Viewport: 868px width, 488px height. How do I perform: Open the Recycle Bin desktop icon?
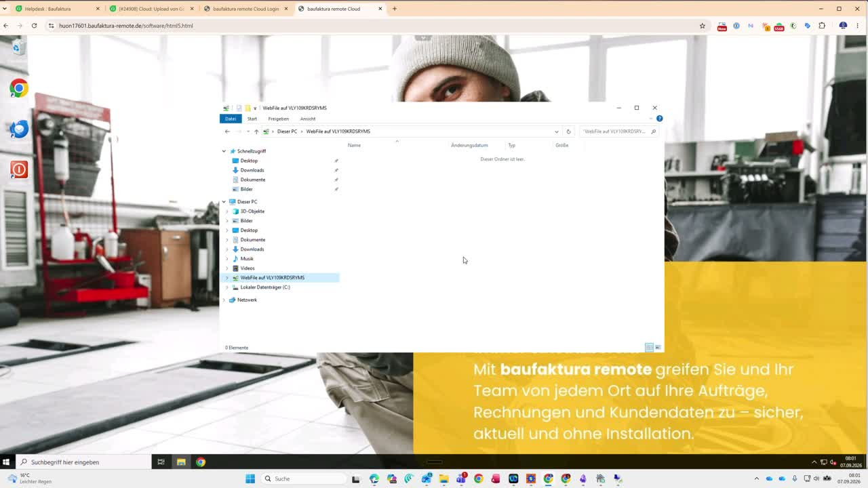point(18,47)
